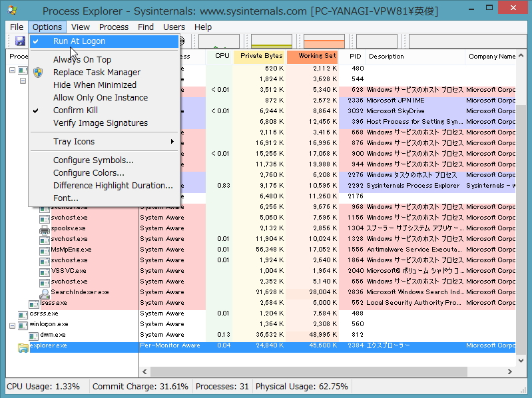The image size is (532, 398).
Task: Select Replace Task Manager
Action: [104, 72]
